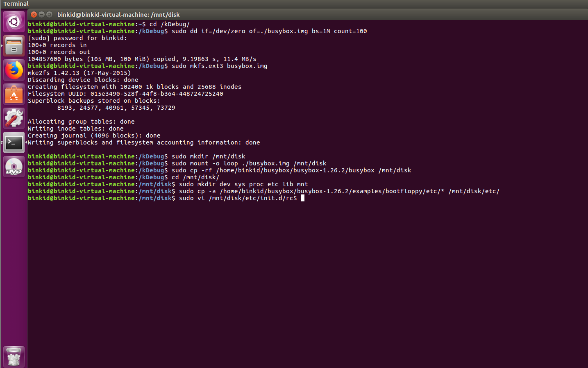588x368 pixels.
Task: Click the 'Creating journal (4096 blocks): done' line
Action: (94, 135)
